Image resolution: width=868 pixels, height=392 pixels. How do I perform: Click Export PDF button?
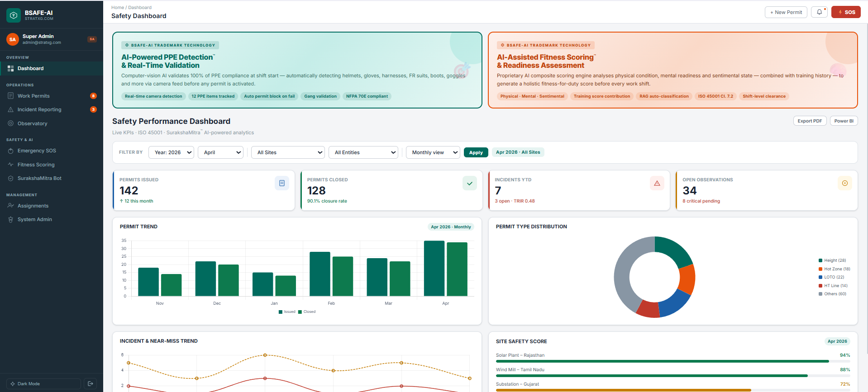tap(810, 121)
